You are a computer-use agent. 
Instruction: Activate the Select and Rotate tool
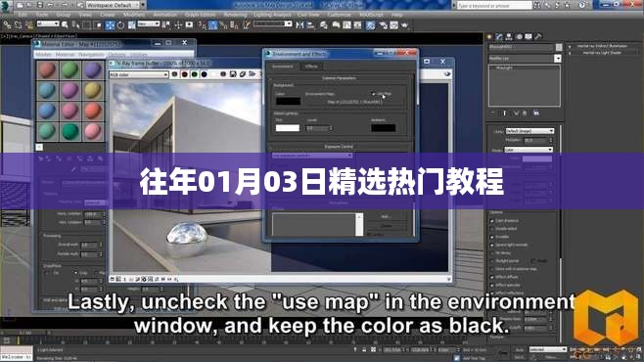120,25
